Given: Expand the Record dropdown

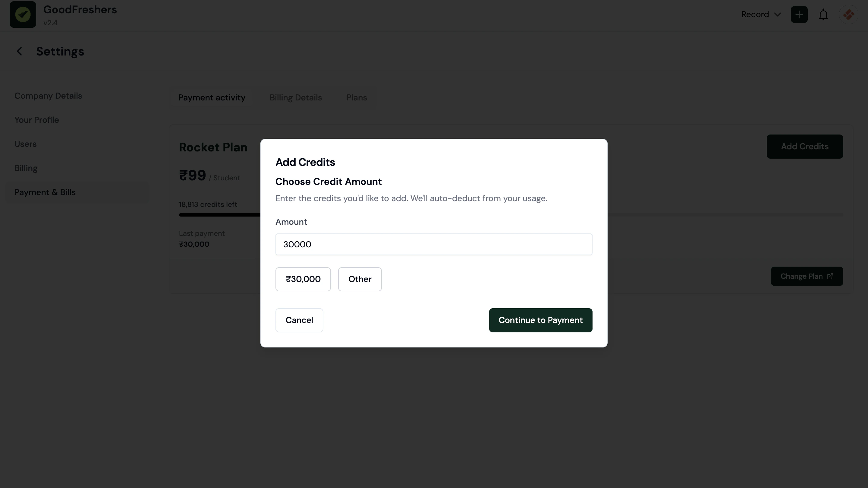Looking at the screenshot, I should point(761,14).
